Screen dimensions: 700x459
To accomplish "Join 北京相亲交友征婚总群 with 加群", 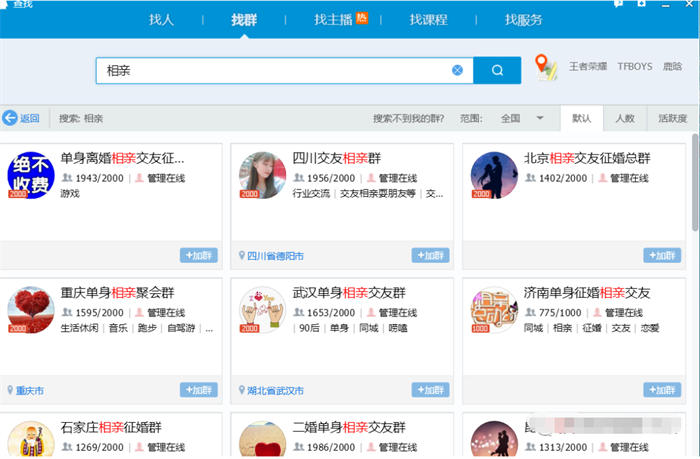I will pyautogui.click(x=662, y=255).
